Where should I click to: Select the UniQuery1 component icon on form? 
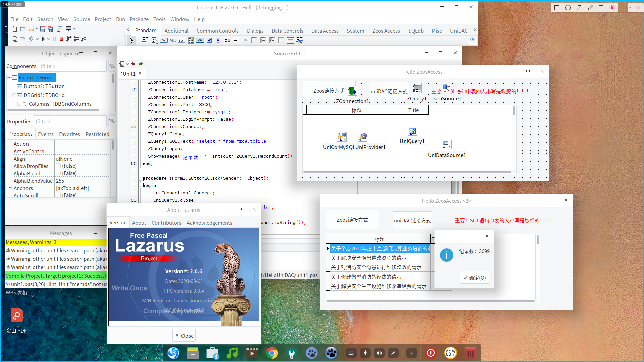pyautogui.click(x=412, y=131)
